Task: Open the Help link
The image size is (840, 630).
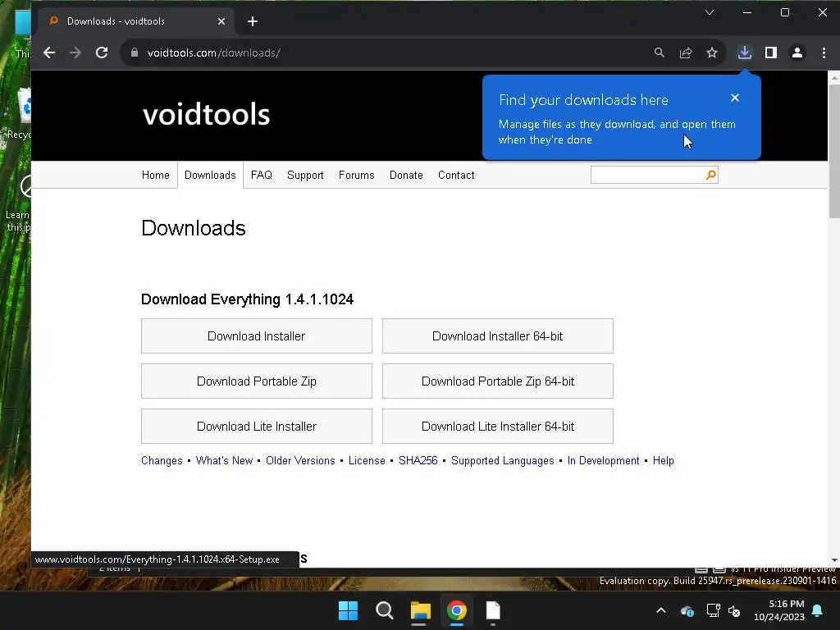Action: (663, 461)
